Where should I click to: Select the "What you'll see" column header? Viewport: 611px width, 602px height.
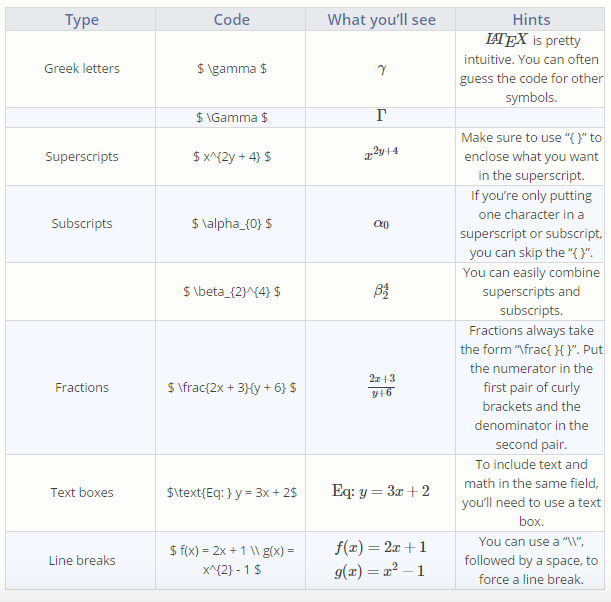point(381,20)
